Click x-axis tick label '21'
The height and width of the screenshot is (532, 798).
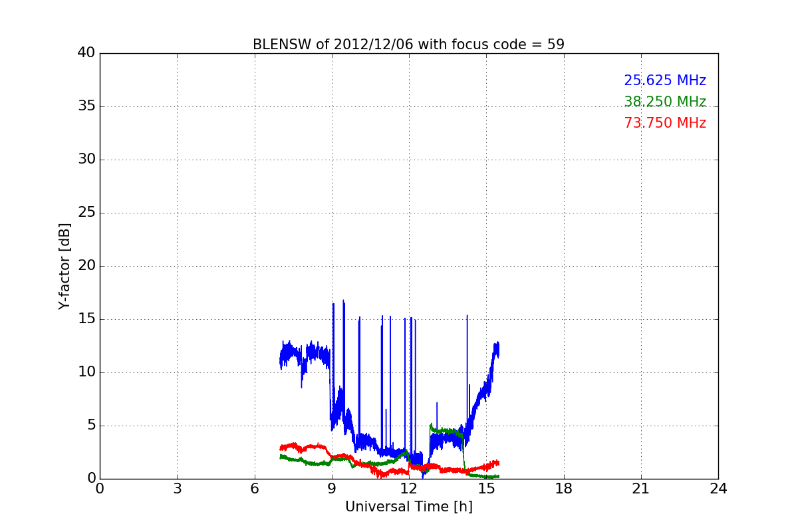(641, 489)
